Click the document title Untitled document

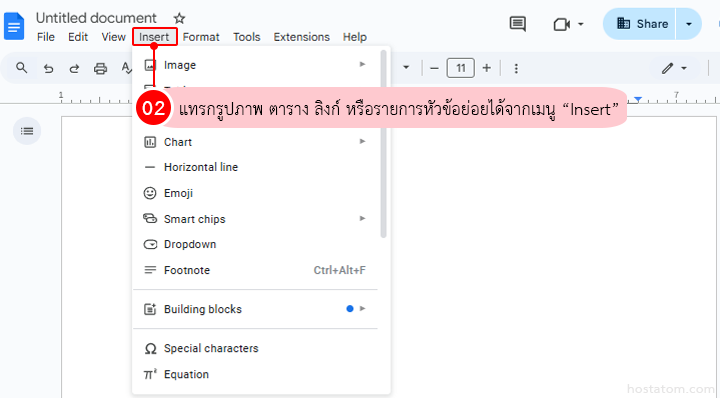tap(96, 18)
